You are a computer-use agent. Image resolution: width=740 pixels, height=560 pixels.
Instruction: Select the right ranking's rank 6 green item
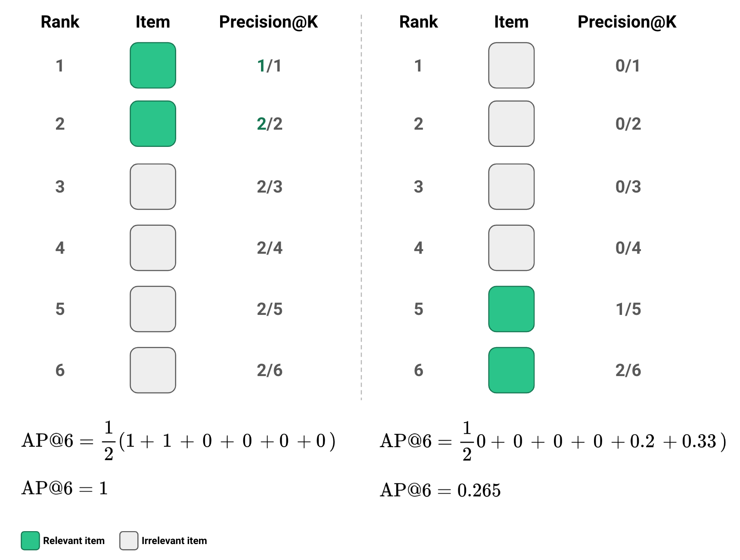pyautogui.click(x=511, y=370)
